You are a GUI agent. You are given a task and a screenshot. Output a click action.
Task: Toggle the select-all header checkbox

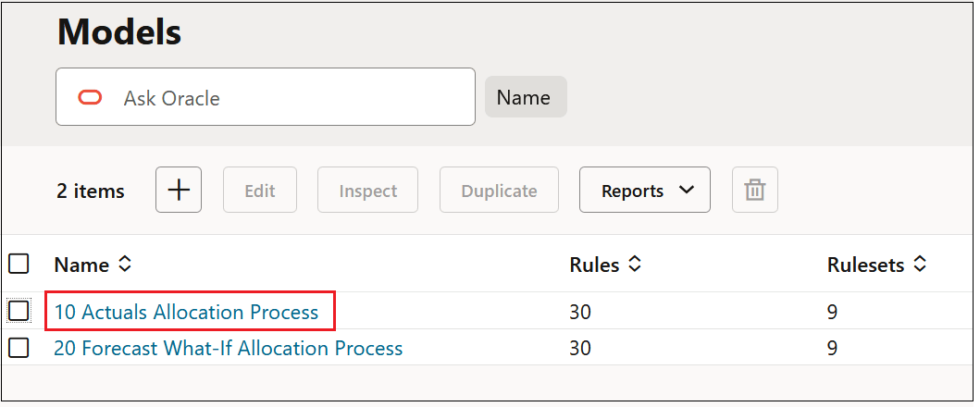click(x=19, y=265)
